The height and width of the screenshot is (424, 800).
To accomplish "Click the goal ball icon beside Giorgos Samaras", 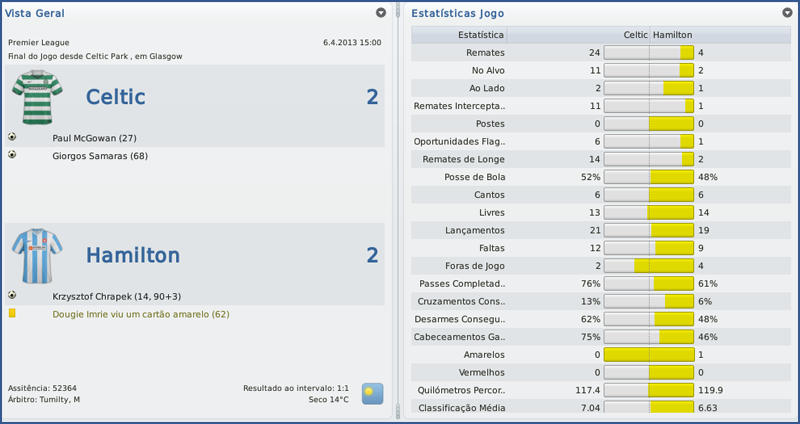I will [12, 155].
